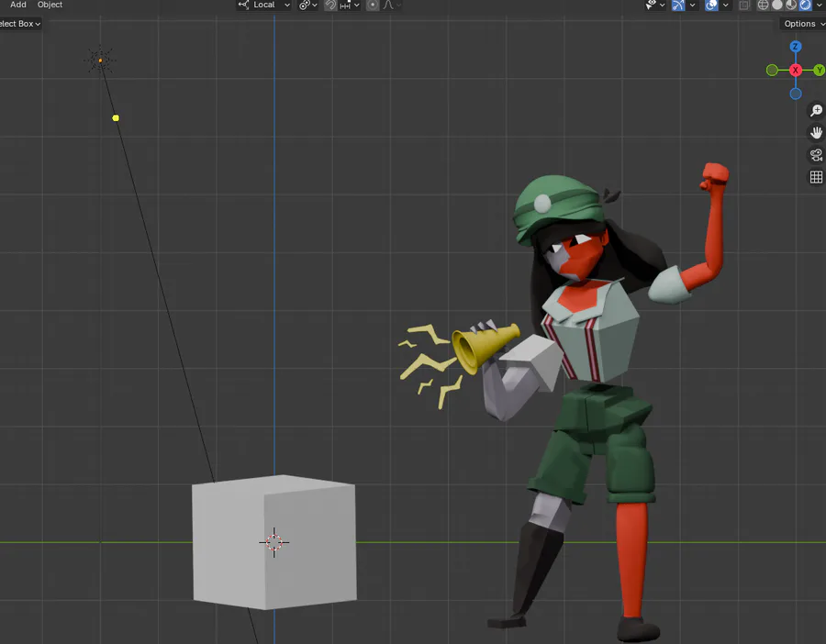Screen dimensions: 826x644
Task: Switch perspective/orthographic with grid icon
Action: [x=816, y=177]
